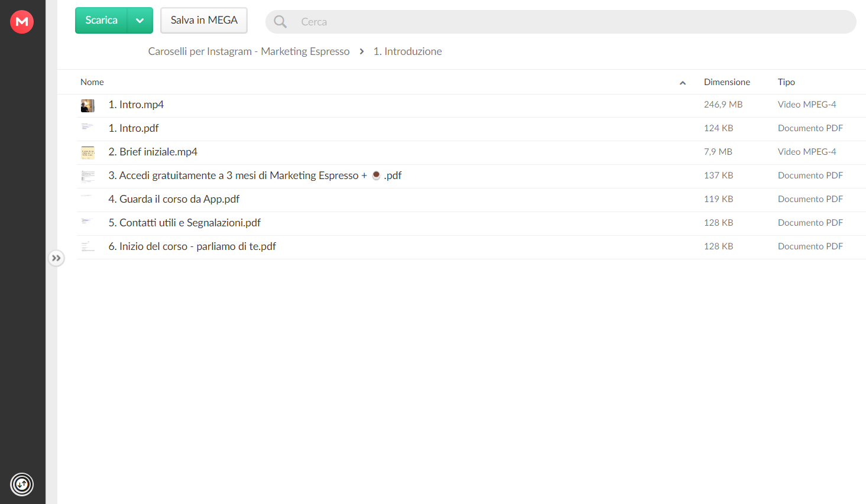Go to Caroselli per Instagram breadcrumb

tap(249, 51)
